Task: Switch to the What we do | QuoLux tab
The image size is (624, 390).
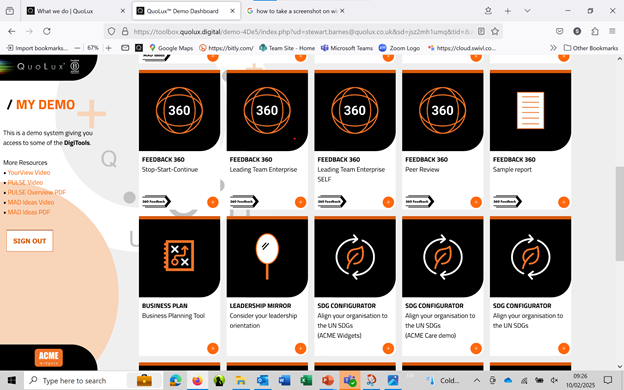Action: [x=76, y=11]
